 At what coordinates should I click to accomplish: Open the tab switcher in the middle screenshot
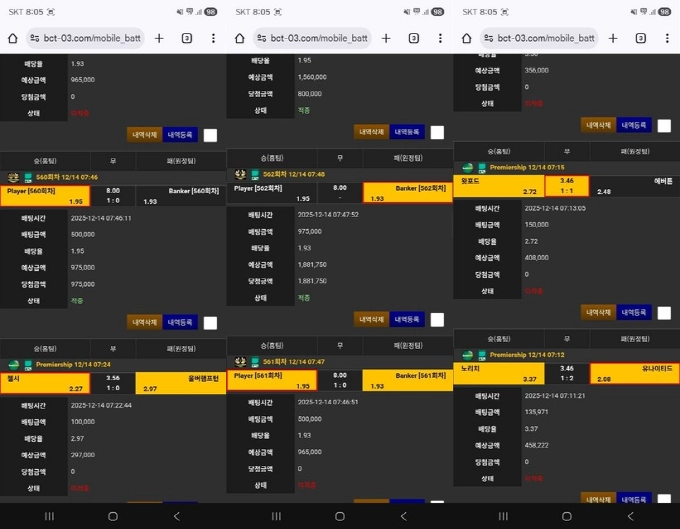413,38
